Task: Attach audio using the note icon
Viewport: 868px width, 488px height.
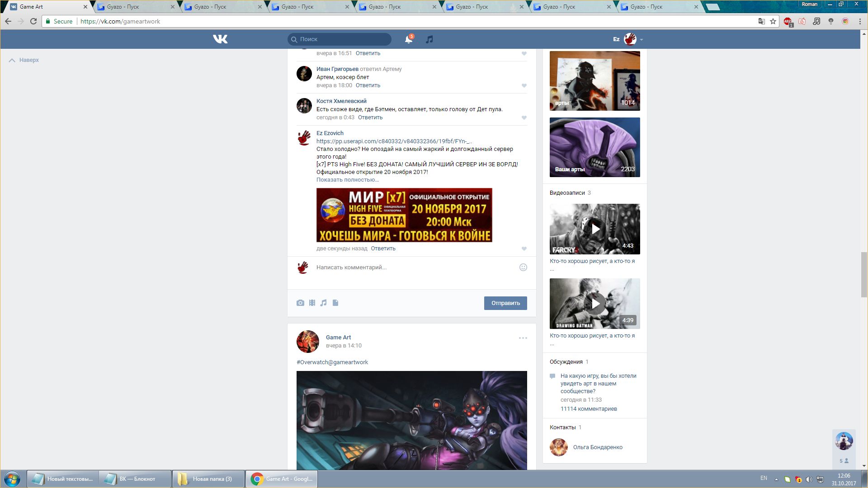Action: [323, 303]
